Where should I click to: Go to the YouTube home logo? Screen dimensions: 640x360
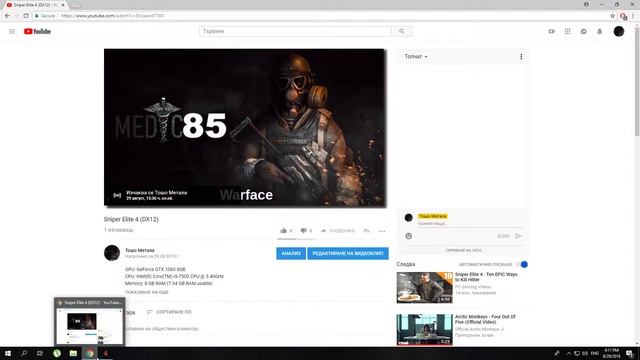(x=37, y=31)
